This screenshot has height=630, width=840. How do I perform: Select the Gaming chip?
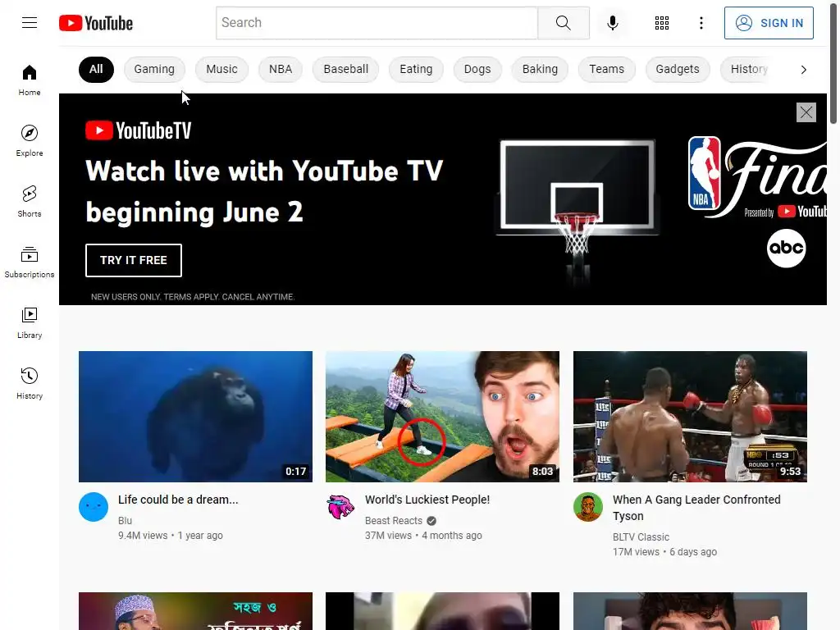pyautogui.click(x=154, y=69)
